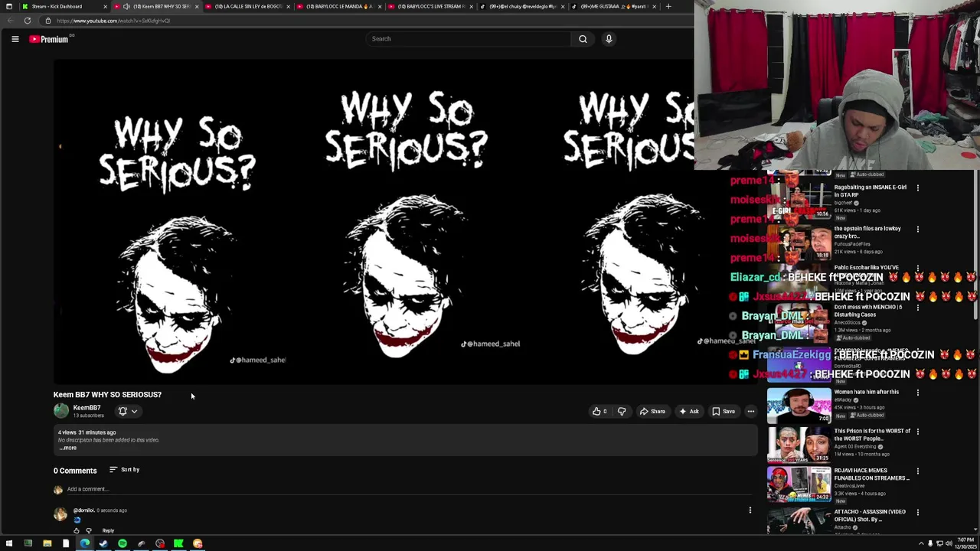Open the YouTube hamburger guide menu

coord(15,39)
